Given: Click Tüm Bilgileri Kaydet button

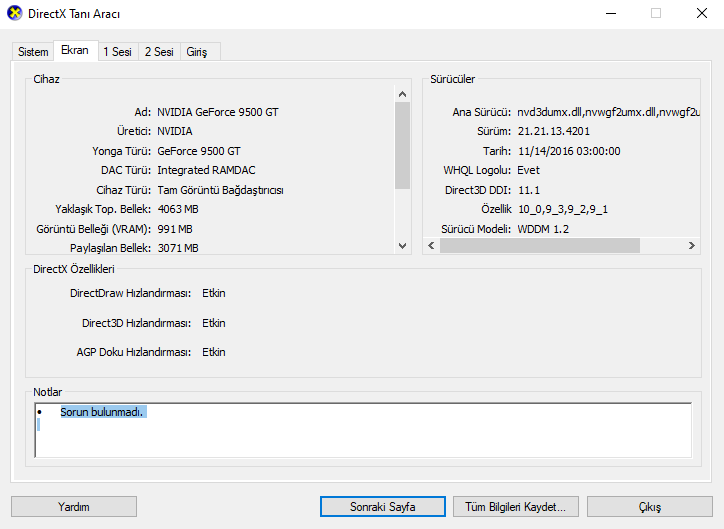Looking at the screenshot, I should (x=516, y=507).
